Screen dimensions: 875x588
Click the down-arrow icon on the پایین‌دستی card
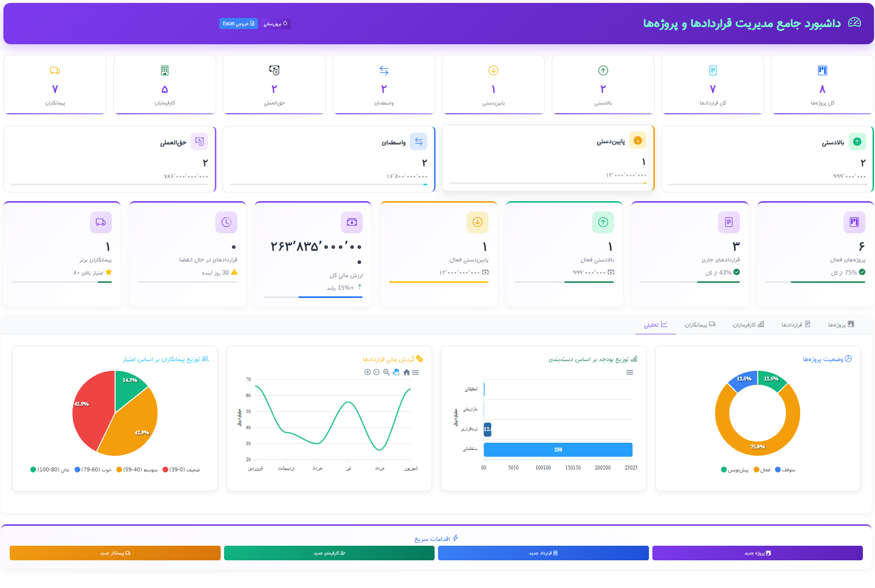(x=493, y=70)
